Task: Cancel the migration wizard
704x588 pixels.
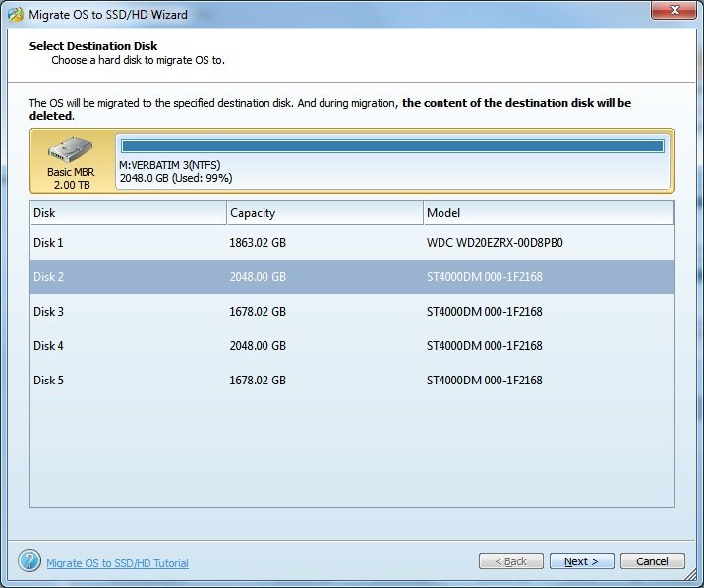Action: click(x=652, y=561)
